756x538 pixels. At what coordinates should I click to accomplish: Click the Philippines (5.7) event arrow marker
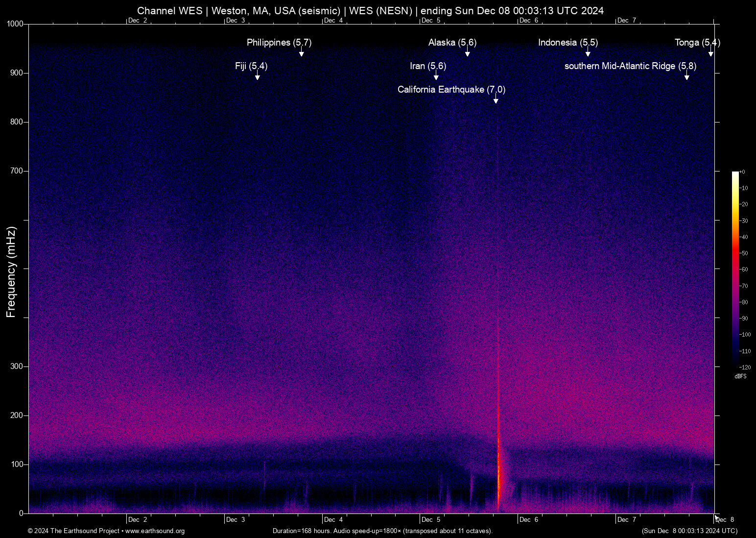tap(302, 51)
